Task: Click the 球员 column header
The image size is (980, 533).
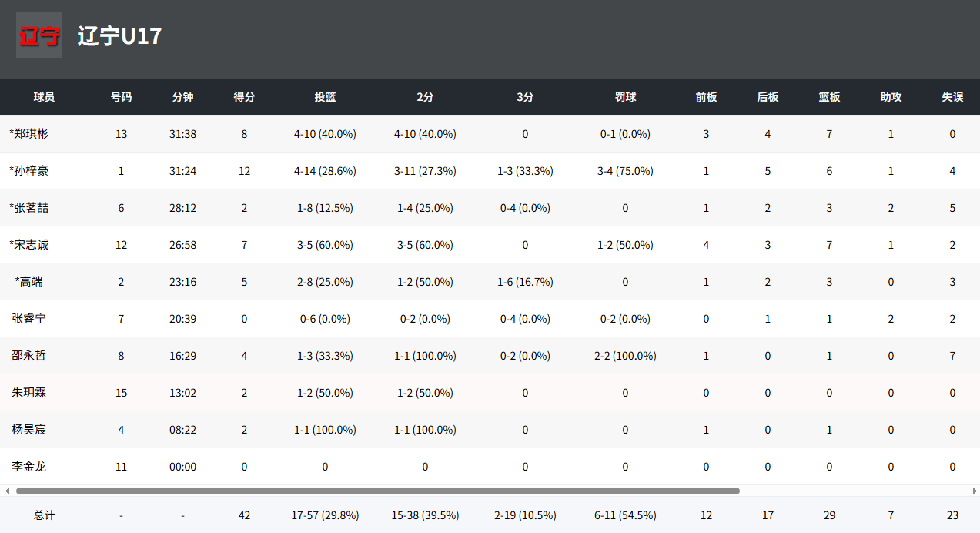Action: click(x=44, y=97)
